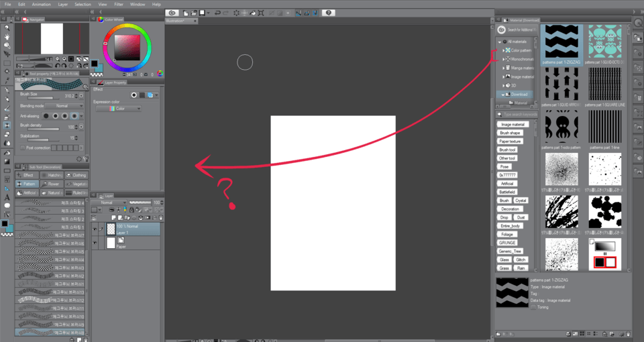This screenshot has height=342, width=644.
Task: Toggle visibility of Layer 1
Action: [95, 229]
